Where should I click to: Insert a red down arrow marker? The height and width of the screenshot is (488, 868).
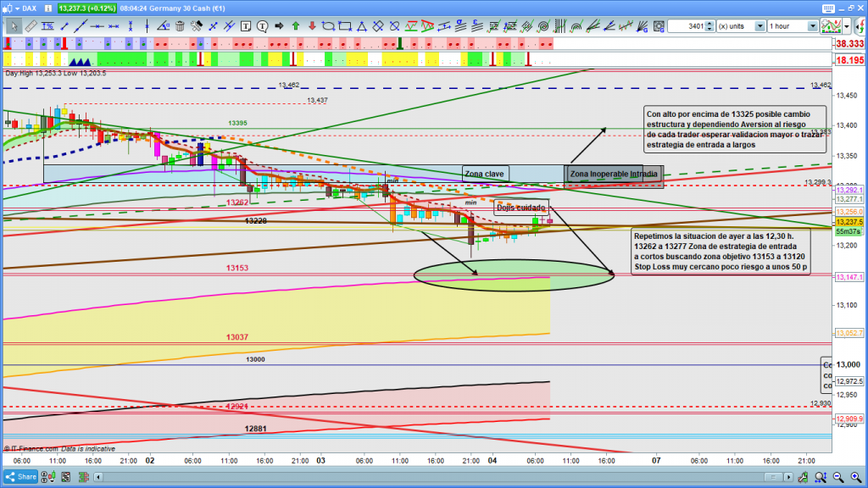[x=310, y=26]
